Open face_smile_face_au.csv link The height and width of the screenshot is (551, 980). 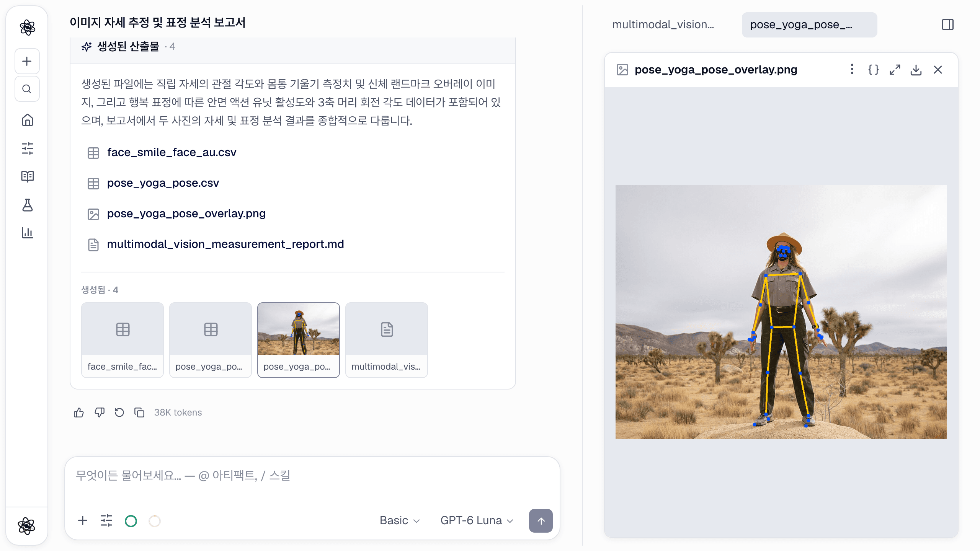point(171,152)
